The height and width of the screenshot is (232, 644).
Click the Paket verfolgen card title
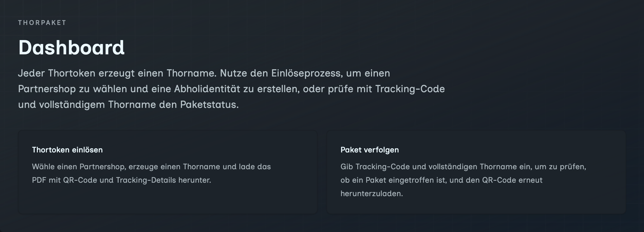370,150
